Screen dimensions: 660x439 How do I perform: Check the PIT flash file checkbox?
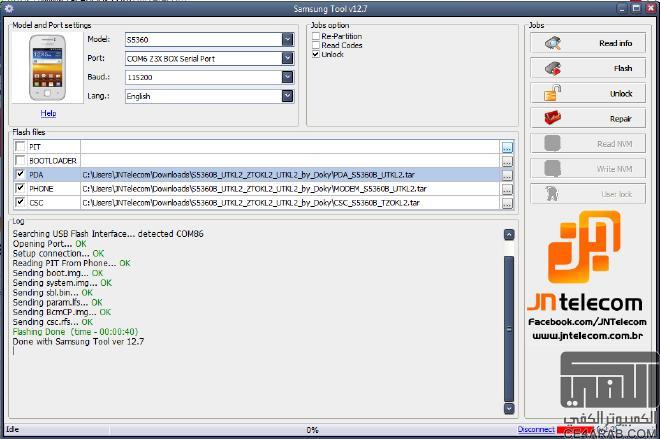(x=20, y=146)
